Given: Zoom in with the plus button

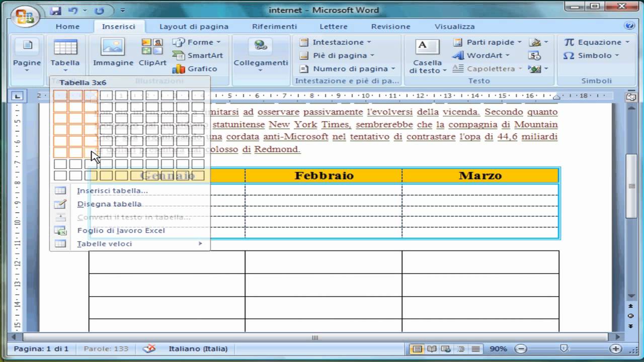Looking at the screenshot, I should 615,348.
